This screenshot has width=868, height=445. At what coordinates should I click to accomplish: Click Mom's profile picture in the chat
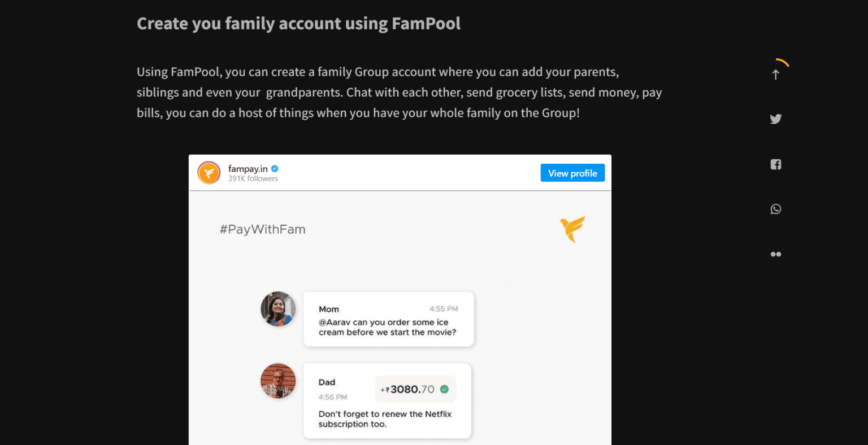[x=277, y=308]
